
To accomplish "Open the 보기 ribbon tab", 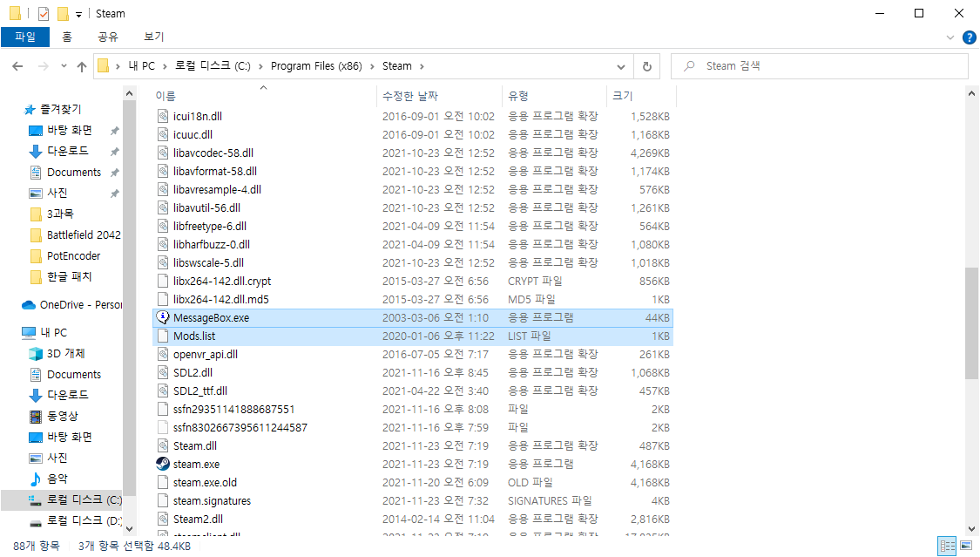I will pos(153,37).
